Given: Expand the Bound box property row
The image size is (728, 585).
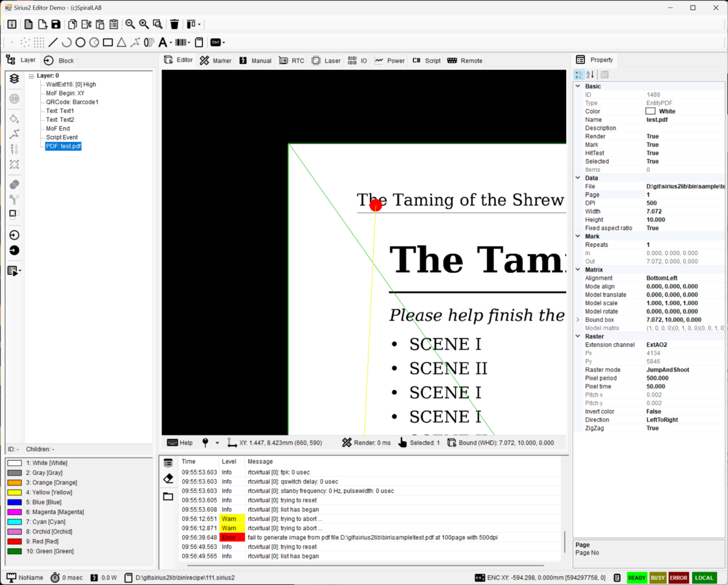Looking at the screenshot, I should [x=578, y=320].
